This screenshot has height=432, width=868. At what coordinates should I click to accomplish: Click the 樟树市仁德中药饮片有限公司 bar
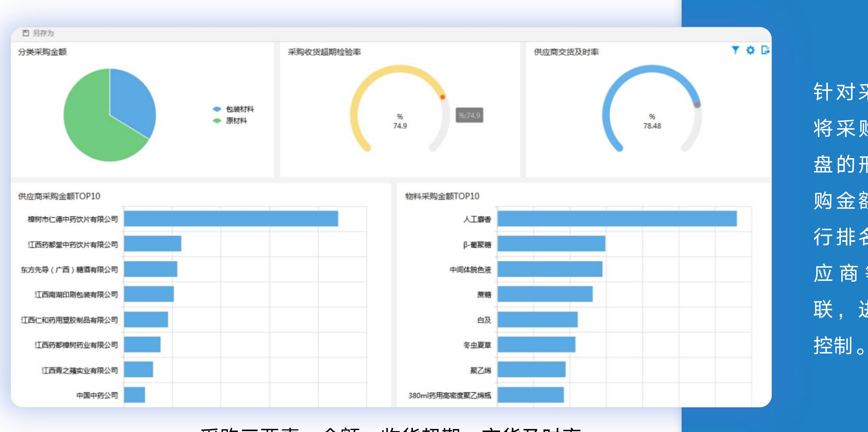pos(231,219)
